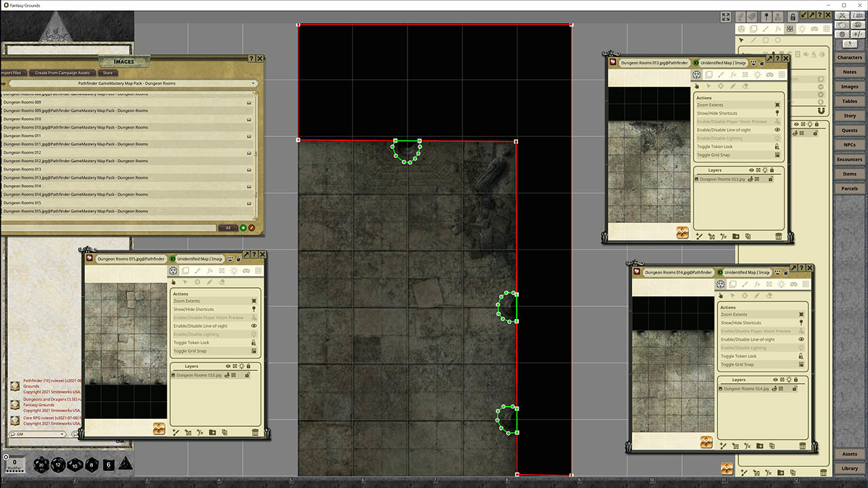Roll the d6 die at the bottom left
This screenshot has height=488, width=868.
[108, 465]
